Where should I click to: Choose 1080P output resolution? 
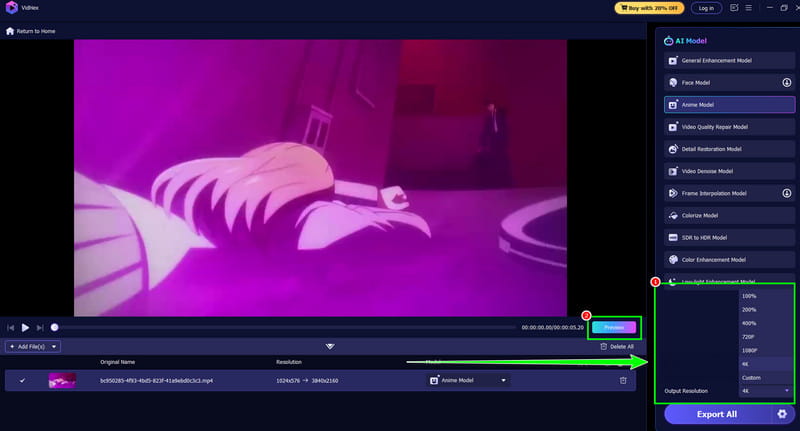pos(766,350)
